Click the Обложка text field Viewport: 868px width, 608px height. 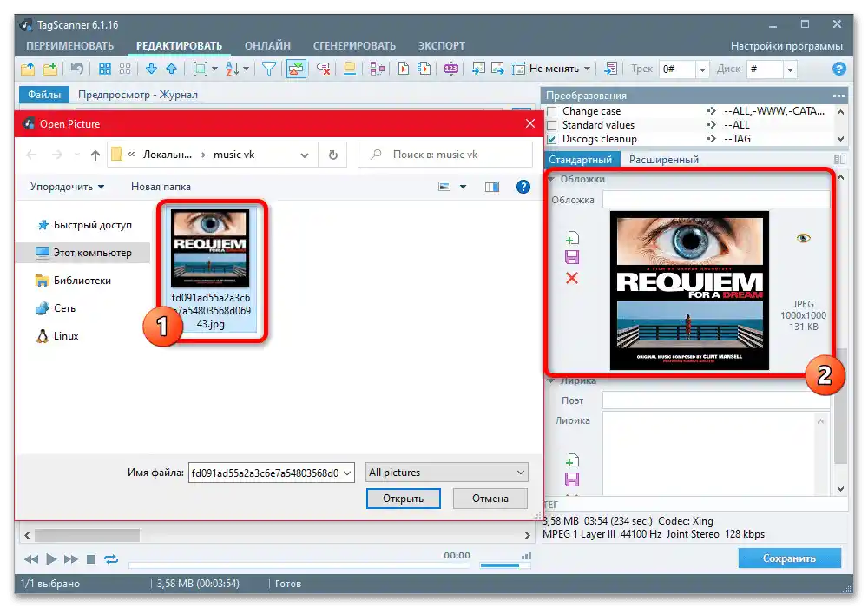pos(715,200)
